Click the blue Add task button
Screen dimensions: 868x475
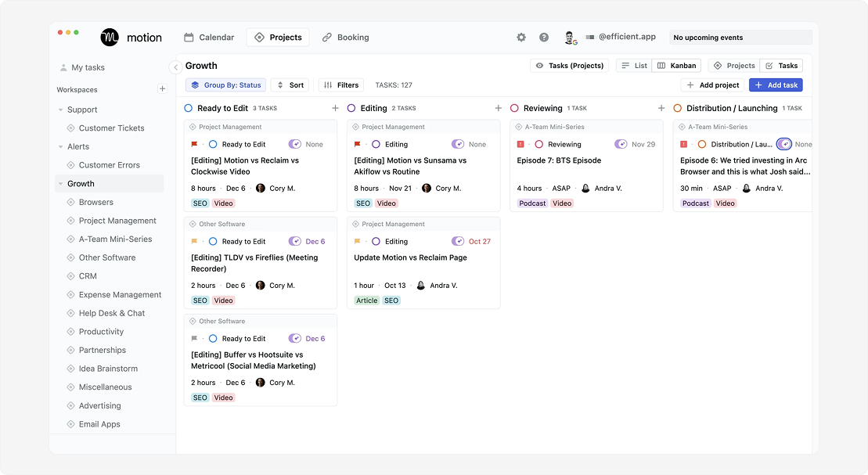776,85
